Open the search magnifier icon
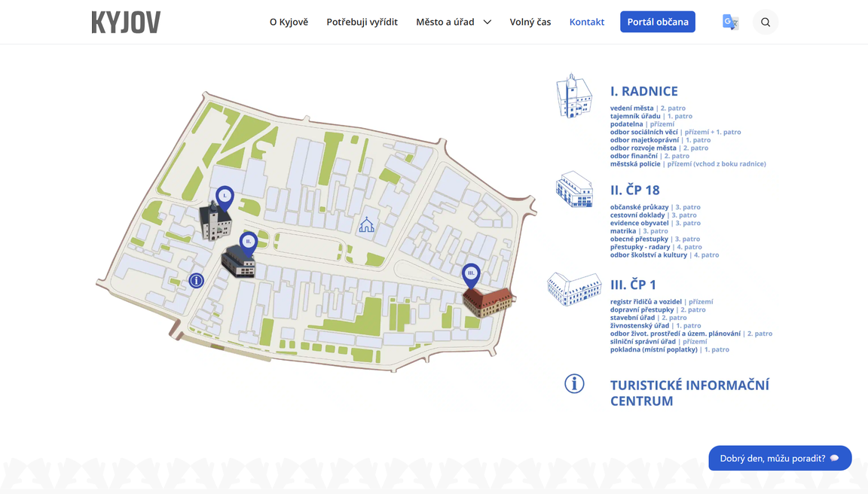 pyautogui.click(x=766, y=22)
